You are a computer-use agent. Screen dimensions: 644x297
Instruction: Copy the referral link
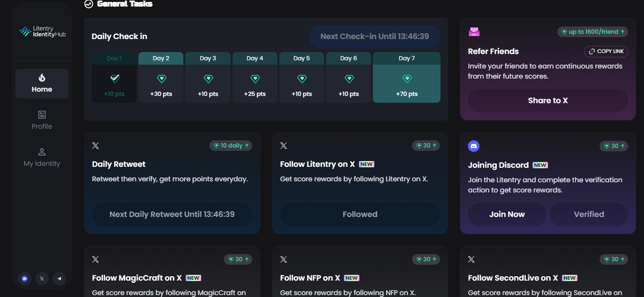coord(606,51)
